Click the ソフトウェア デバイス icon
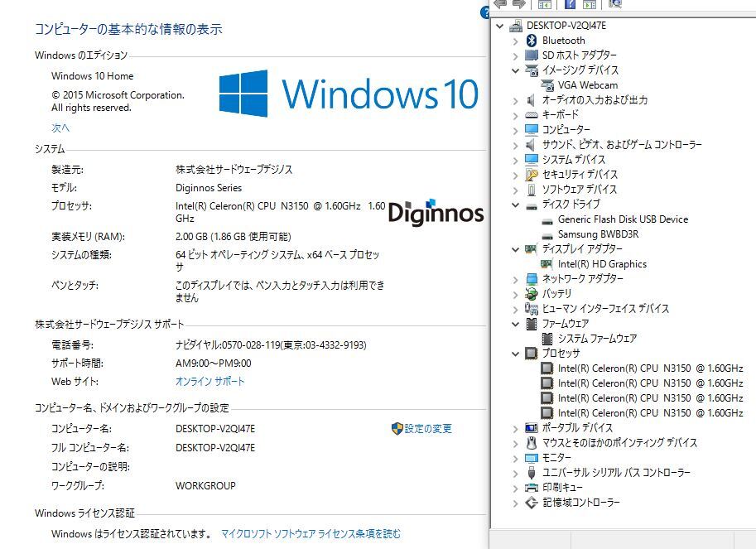This screenshot has height=549, width=756. point(532,190)
